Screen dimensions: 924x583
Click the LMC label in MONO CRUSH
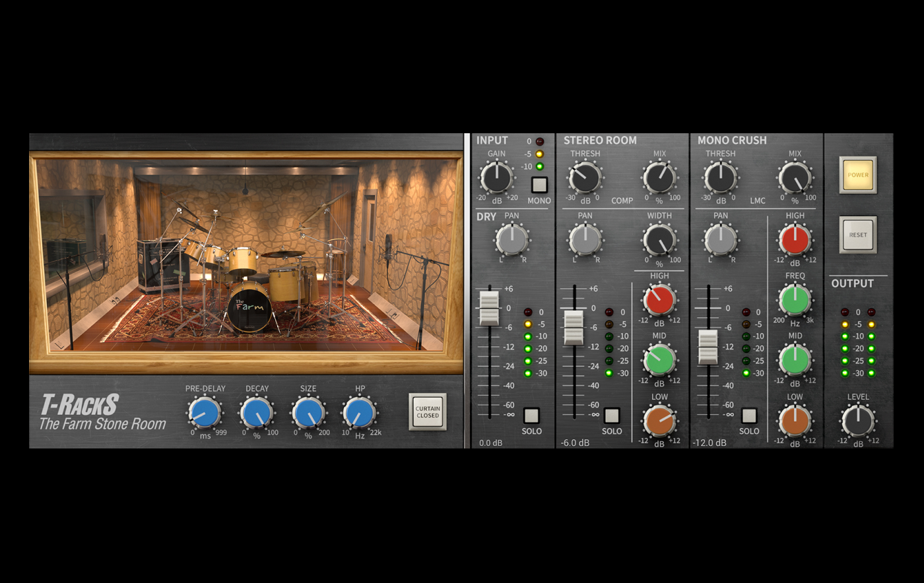pos(758,200)
